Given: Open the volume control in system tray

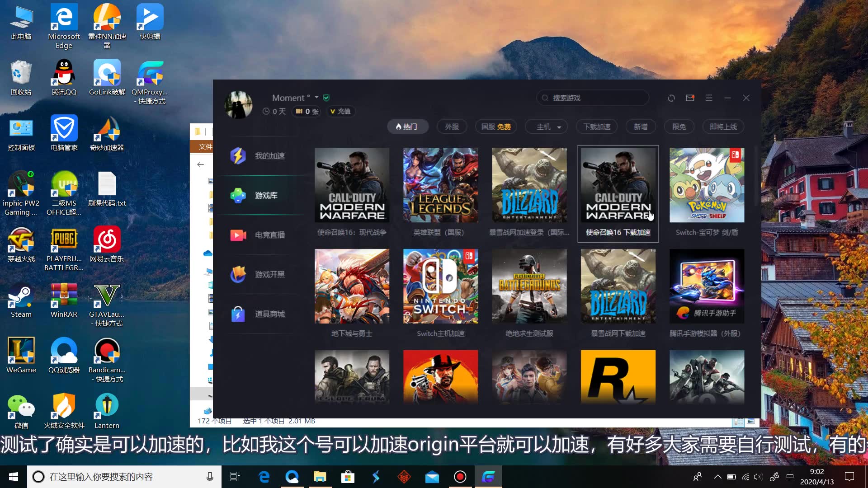Looking at the screenshot, I should tap(759, 477).
